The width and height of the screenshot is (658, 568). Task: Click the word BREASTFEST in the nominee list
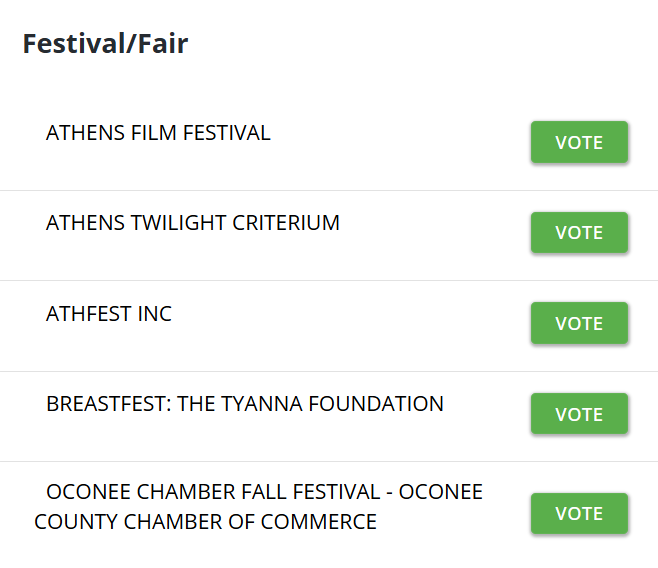(x=106, y=404)
